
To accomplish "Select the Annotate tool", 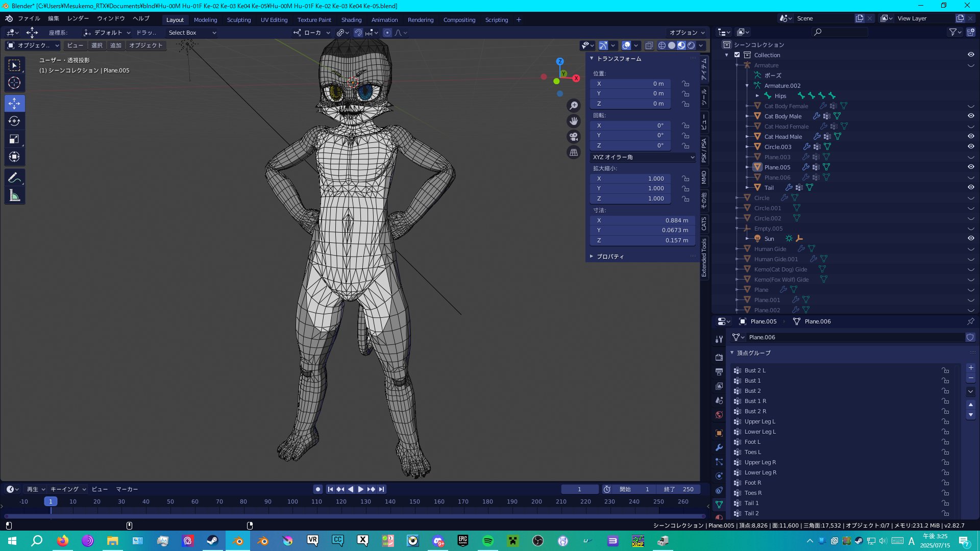I will (x=14, y=178).
